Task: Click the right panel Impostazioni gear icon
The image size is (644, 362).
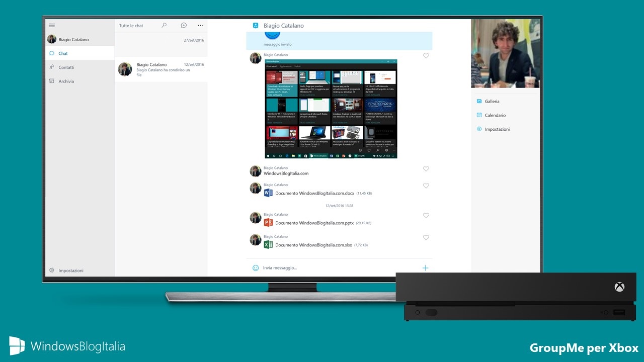Action: coord(479,129)
